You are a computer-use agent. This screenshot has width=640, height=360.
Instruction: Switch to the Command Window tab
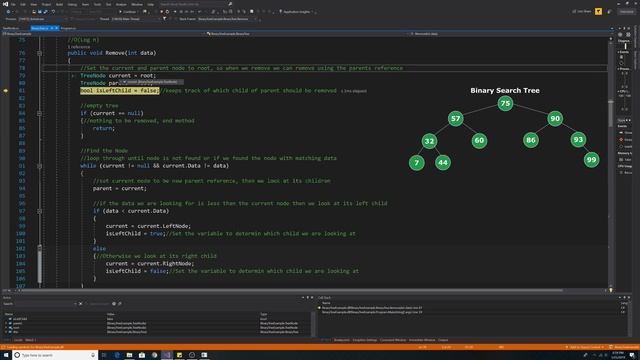click(393, 340)
